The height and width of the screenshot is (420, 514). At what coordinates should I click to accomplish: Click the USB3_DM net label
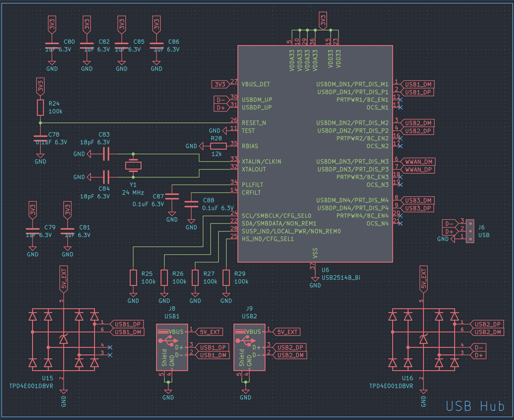417,200
